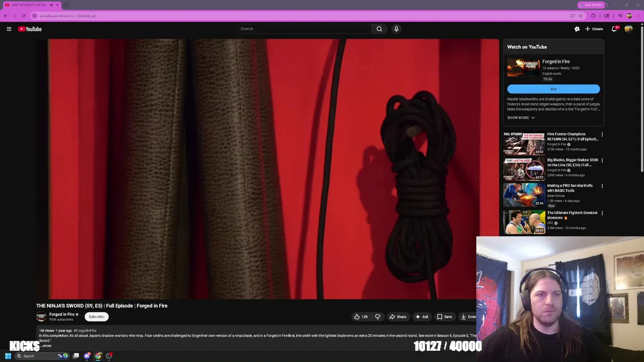This screenshot has height=362, width=644.
Task: Click the Share button under the video
Action: point(398,317)
